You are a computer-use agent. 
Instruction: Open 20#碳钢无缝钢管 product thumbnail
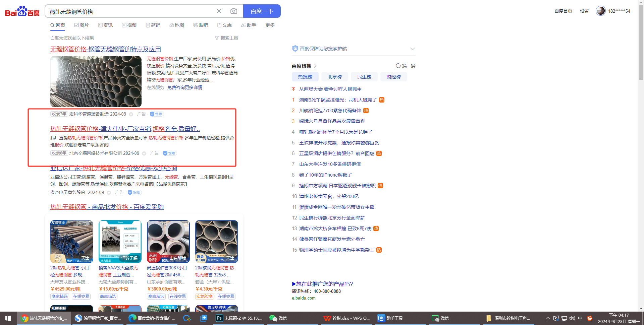[217, 242]
